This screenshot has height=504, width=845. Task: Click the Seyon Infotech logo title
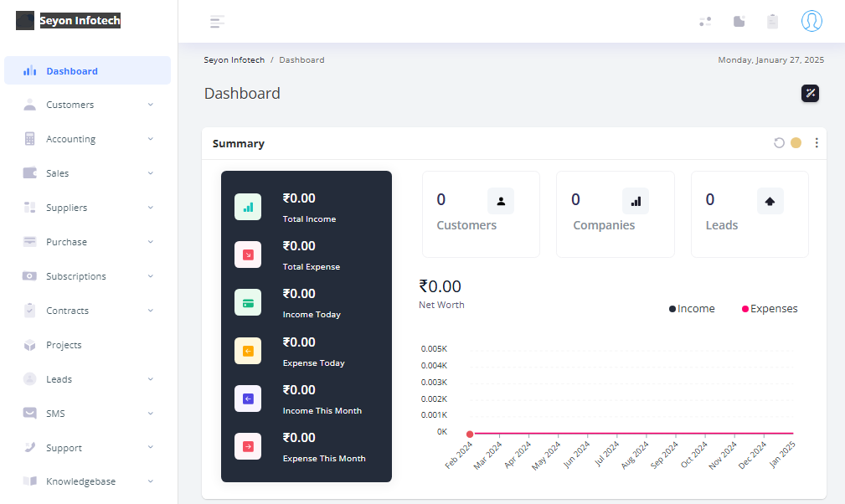(x=80, y=21)
